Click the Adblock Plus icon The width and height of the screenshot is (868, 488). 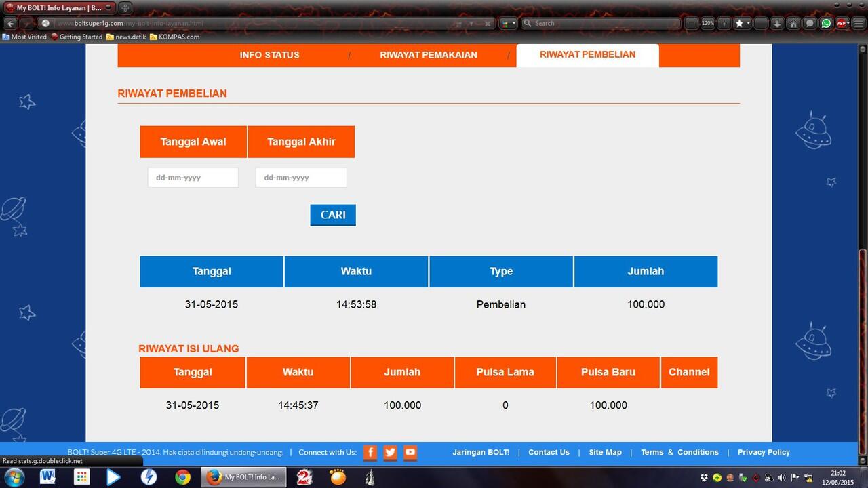pyautogui.click(x=842, y=23)
